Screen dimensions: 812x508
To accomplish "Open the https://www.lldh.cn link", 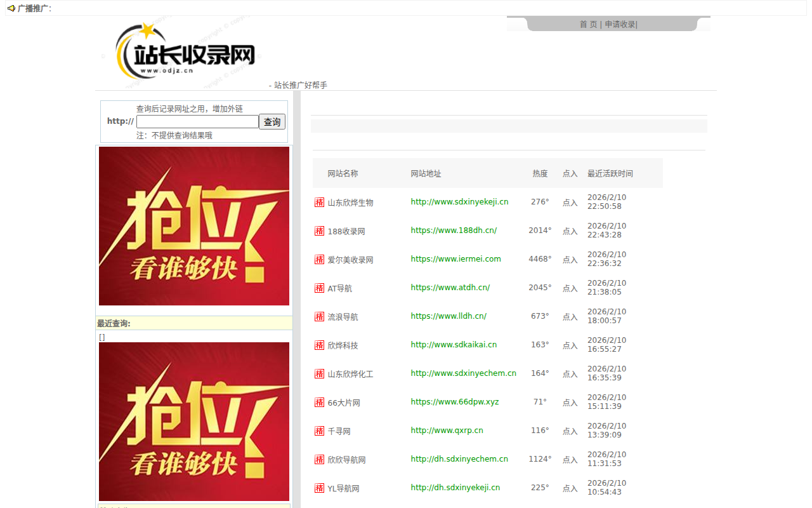I will tap(449, 316).
